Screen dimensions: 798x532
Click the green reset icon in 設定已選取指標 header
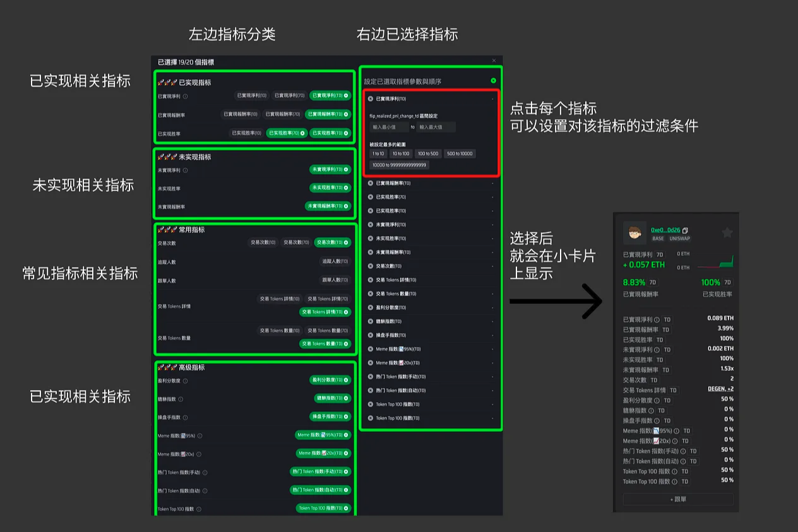[493, 81]
